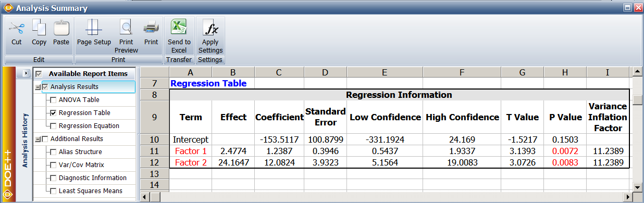The width and height of the screenshot is (644, 203).
Task: Uncheck the Regression Table checkbox
Action: 53,113
